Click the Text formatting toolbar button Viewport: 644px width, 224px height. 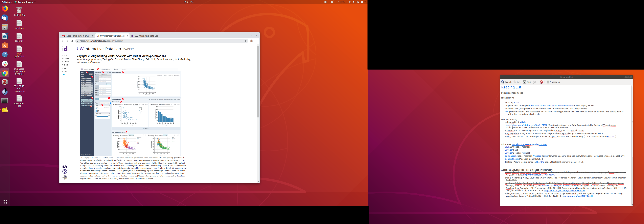click(x=527, y=82)
